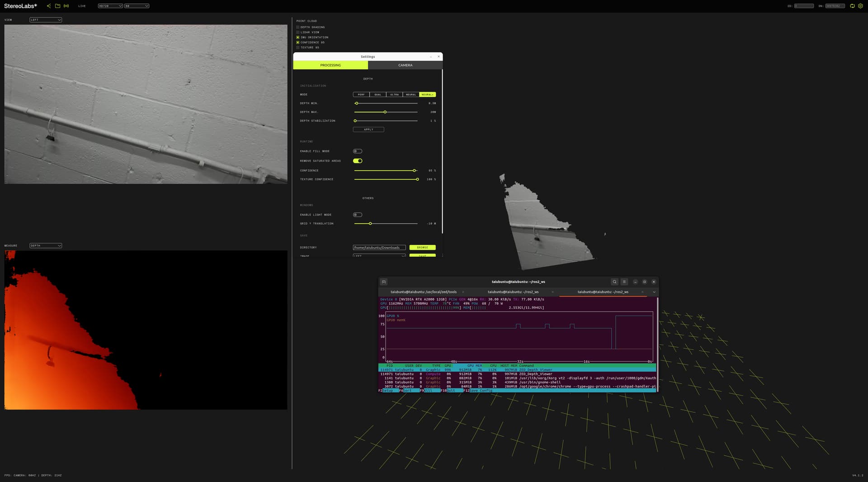The width and height of the screenshot is (868, 482).
Task: Open SVO file via folder icon
Action: [x=57, y=6]
